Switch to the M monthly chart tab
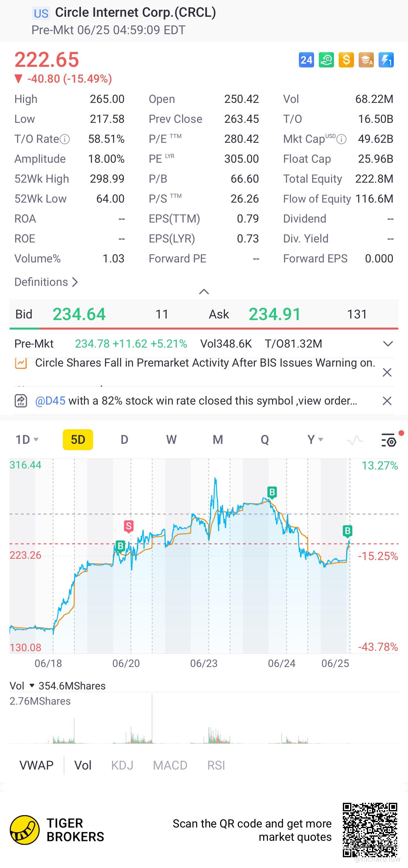 [218, 440]
